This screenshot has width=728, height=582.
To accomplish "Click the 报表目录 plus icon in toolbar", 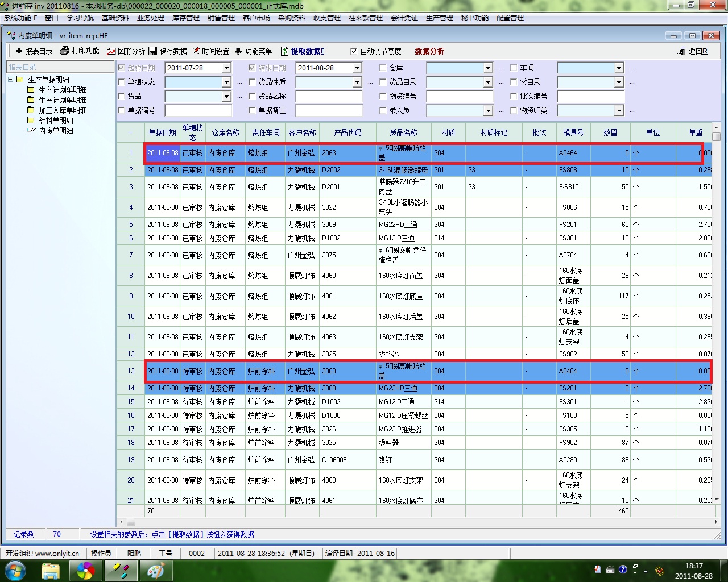I will coord(19,51).
